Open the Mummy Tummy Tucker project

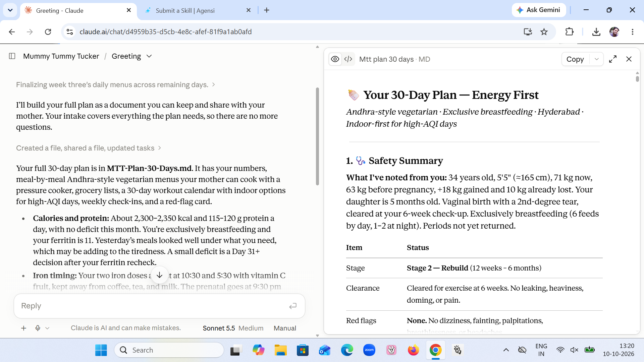tap(61, 56)
